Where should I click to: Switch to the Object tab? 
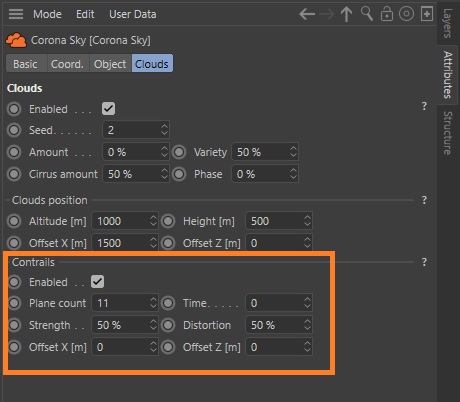tap(110, 64)
